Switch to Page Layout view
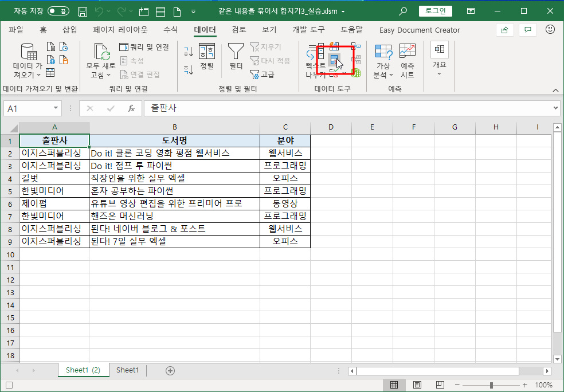Viewport: 564px width, 392px height. tap(417, 385)
